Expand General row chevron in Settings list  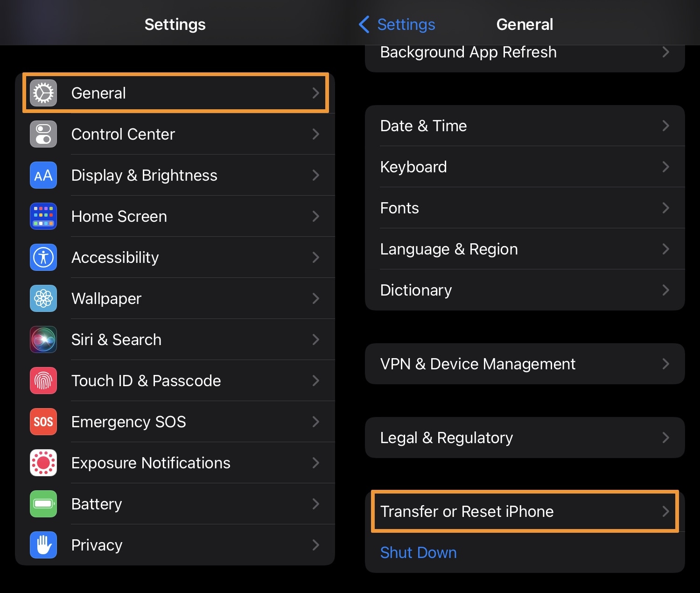316,93
